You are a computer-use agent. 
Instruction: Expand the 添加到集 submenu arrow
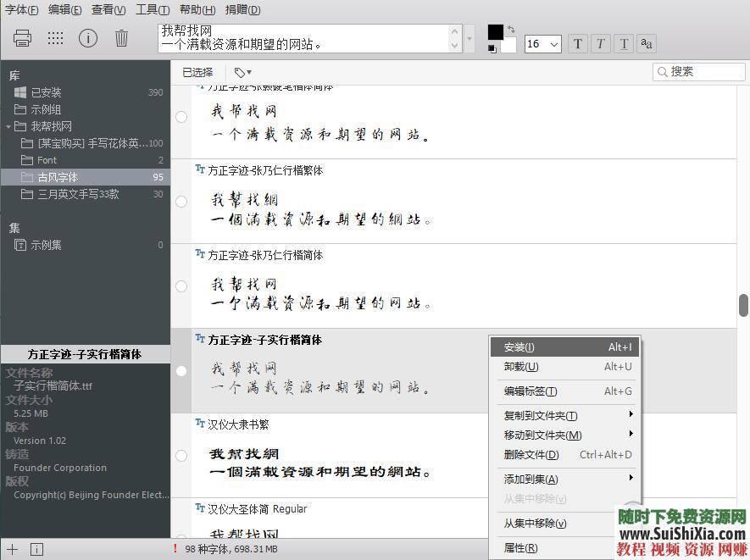pos(631,479)
